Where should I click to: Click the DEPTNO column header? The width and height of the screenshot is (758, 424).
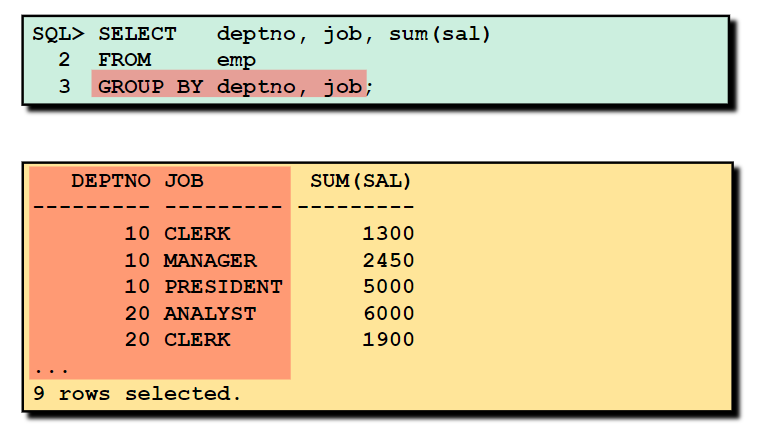[111, 181]
